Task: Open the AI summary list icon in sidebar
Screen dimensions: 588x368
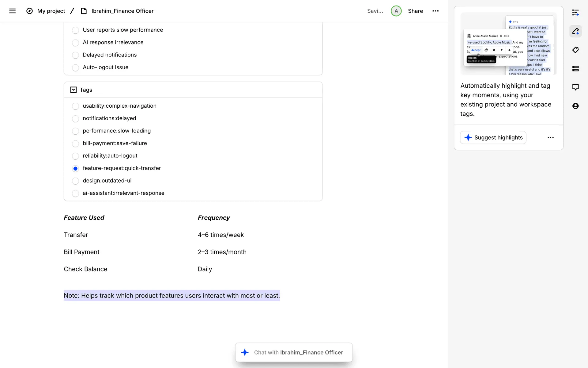Action: [x=575, y=13]
